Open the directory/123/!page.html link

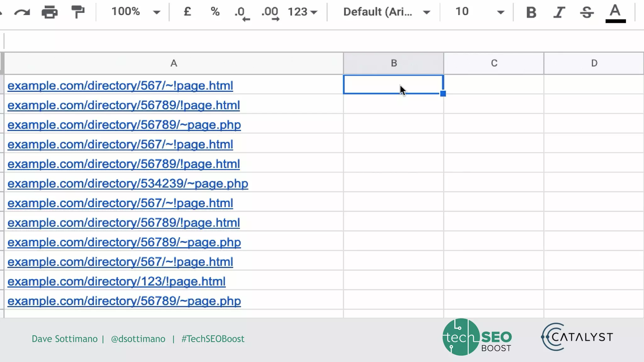tap(116, 281)
